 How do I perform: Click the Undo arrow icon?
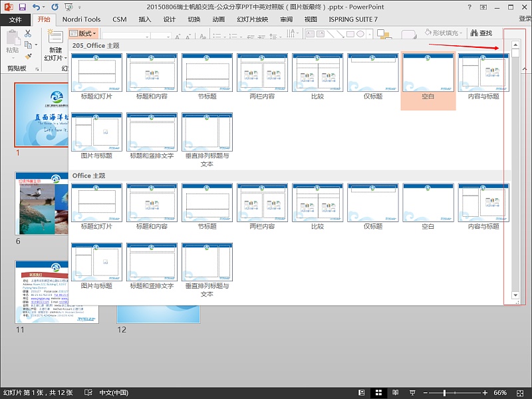37,7
